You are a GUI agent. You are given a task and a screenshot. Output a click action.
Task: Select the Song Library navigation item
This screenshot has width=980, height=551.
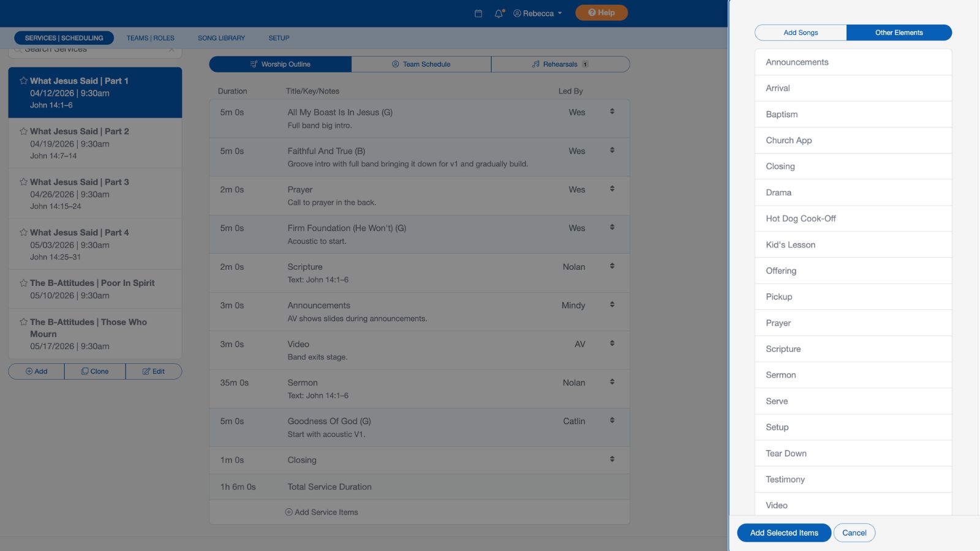(x=221, y=38)
